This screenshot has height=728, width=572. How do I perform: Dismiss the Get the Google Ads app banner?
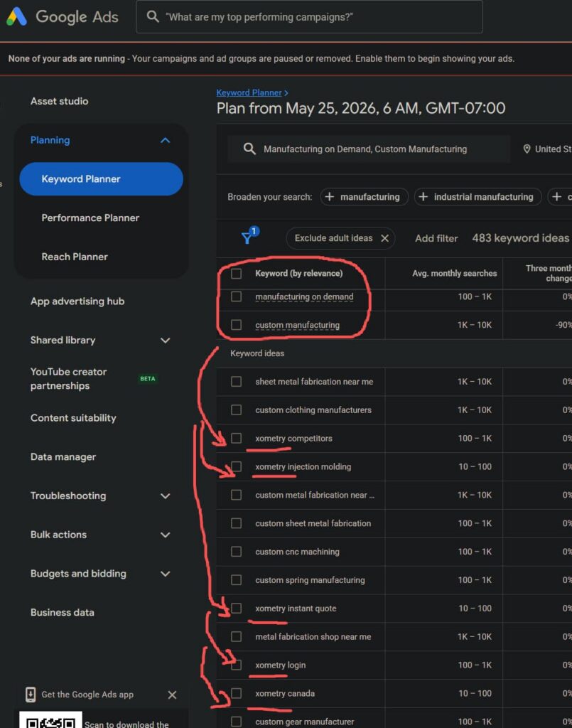point(172,695)
